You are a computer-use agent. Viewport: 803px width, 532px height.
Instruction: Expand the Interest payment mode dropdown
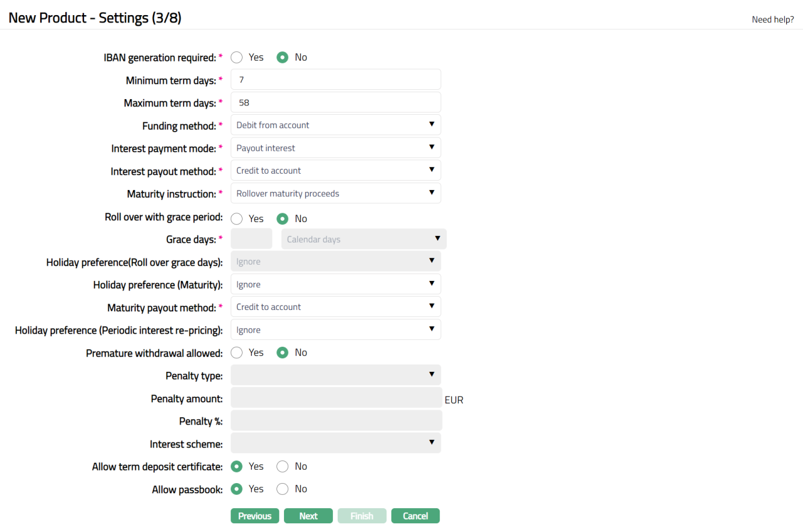335,148
